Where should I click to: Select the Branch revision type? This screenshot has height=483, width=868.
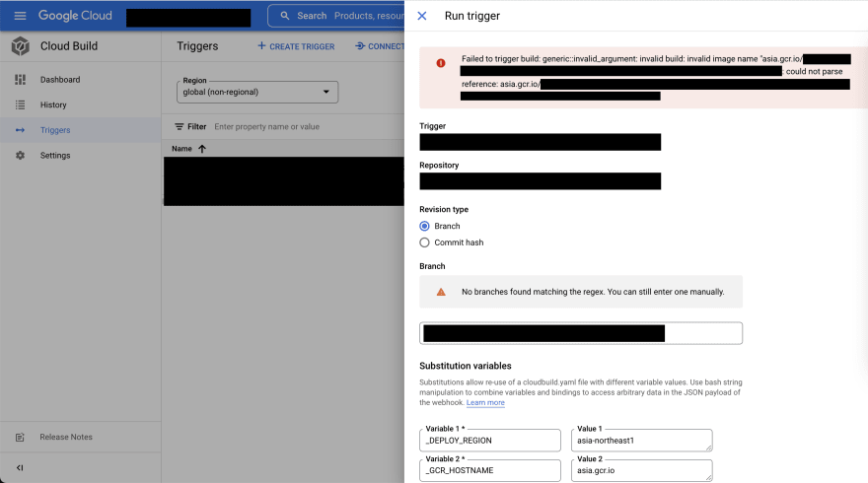pos(424,226)
